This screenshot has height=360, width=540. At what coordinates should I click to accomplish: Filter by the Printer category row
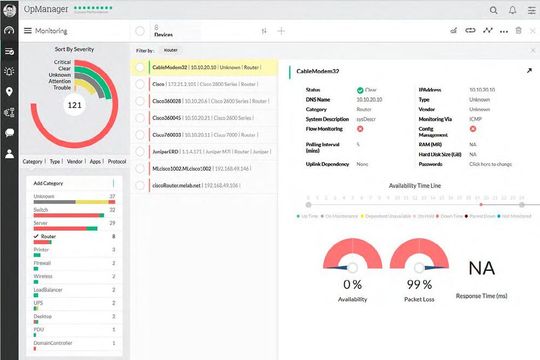74,252
